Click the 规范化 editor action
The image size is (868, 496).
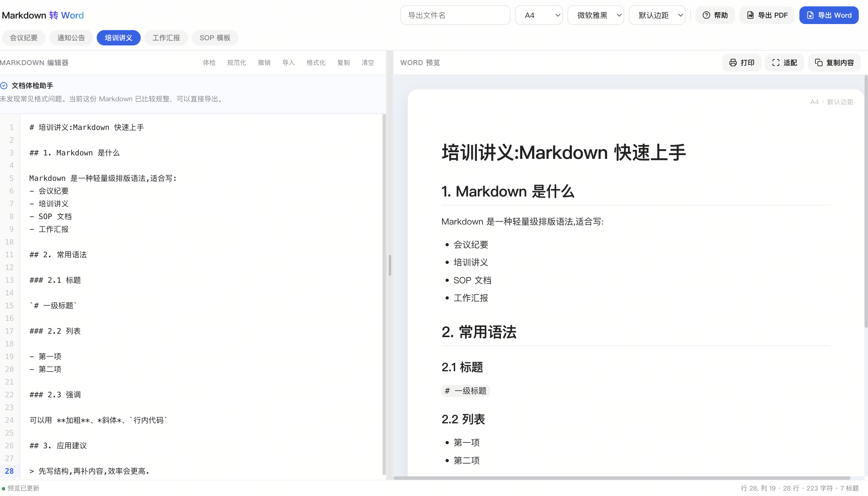tap(237, 63)
